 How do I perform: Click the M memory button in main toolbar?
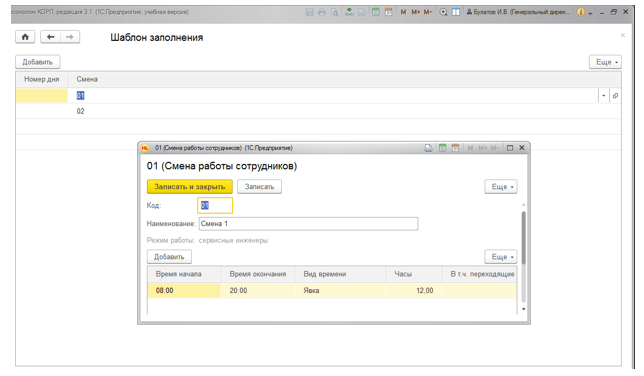403,12
